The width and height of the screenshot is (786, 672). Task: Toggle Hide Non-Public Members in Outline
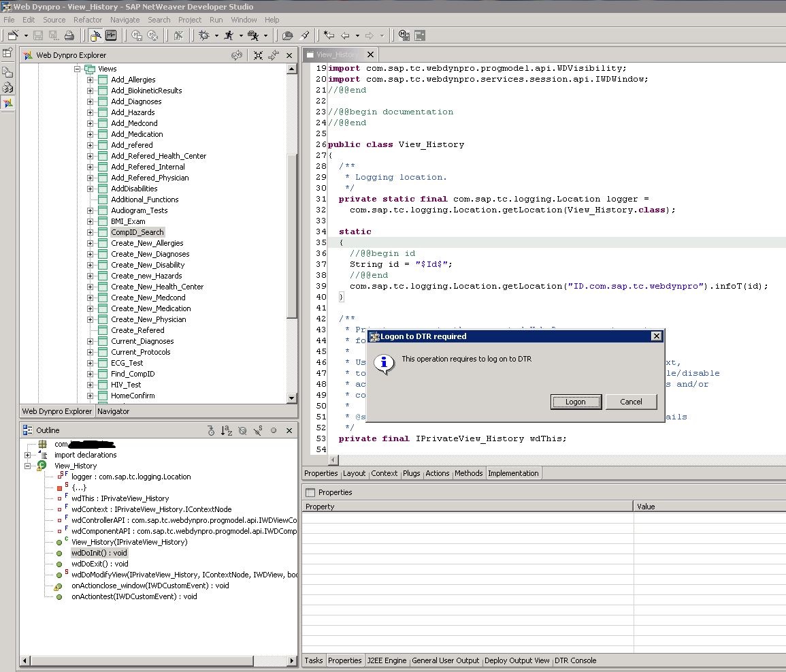click(x=274, y=430)
